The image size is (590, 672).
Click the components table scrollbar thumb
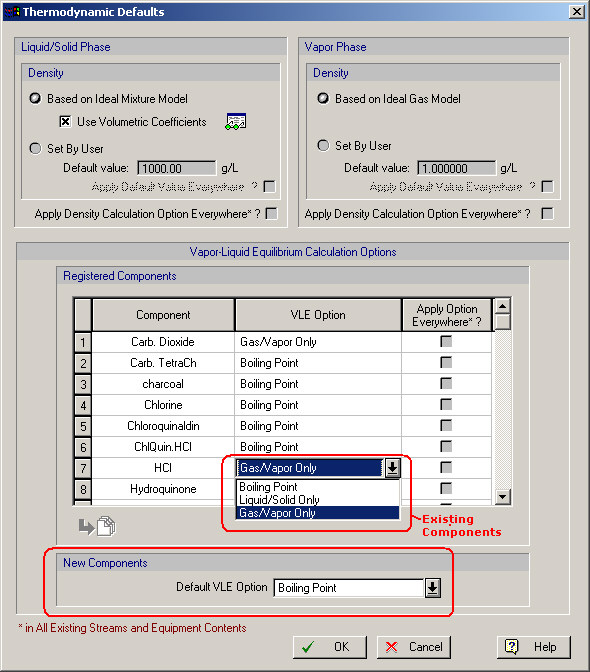coord(502,322)
